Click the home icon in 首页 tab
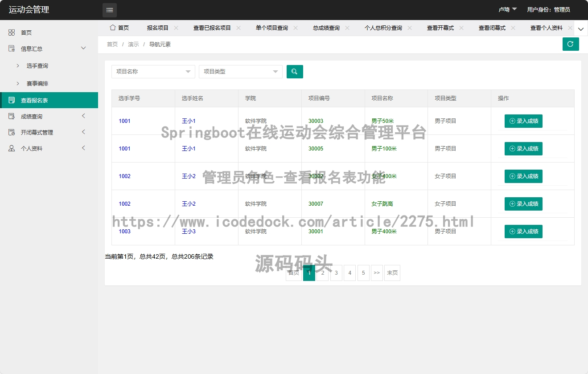Viewport: 588px width, 374px height. 113,28
